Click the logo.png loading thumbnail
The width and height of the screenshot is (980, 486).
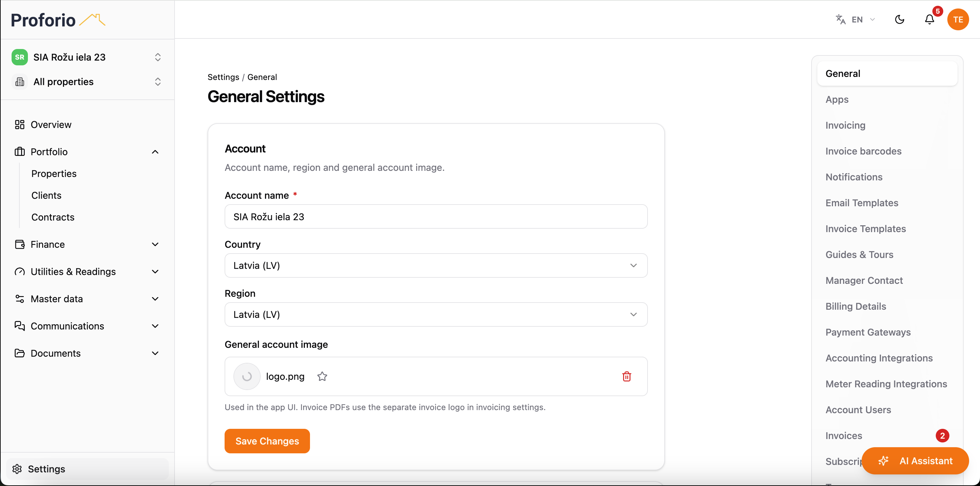tap(247, 376)
